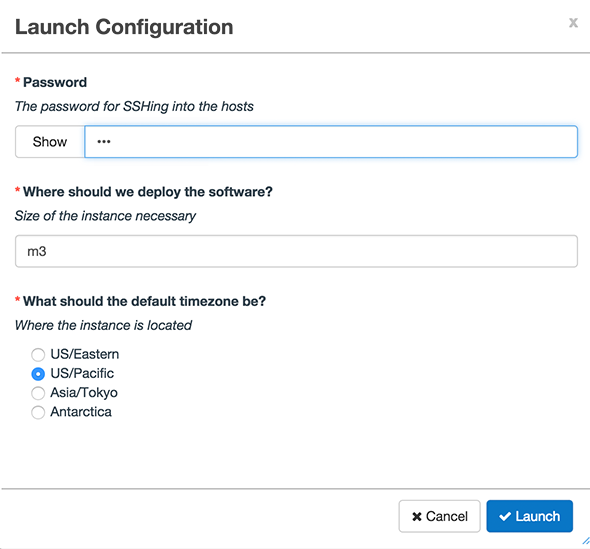
Task: Click 'Where should we deploy the software?' label
Action: pyautogui.click(x=148, y=192)
